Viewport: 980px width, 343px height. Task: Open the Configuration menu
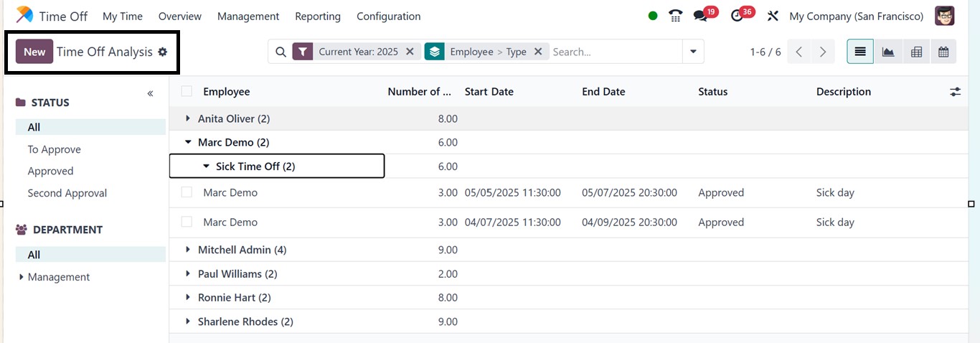coord(388,16)
